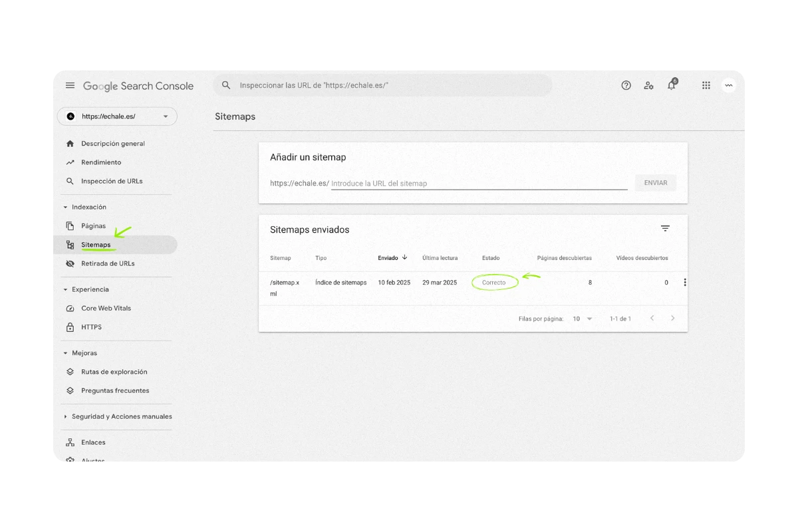Click the Vídeos descubiertos column header

(x=642, y=258)
